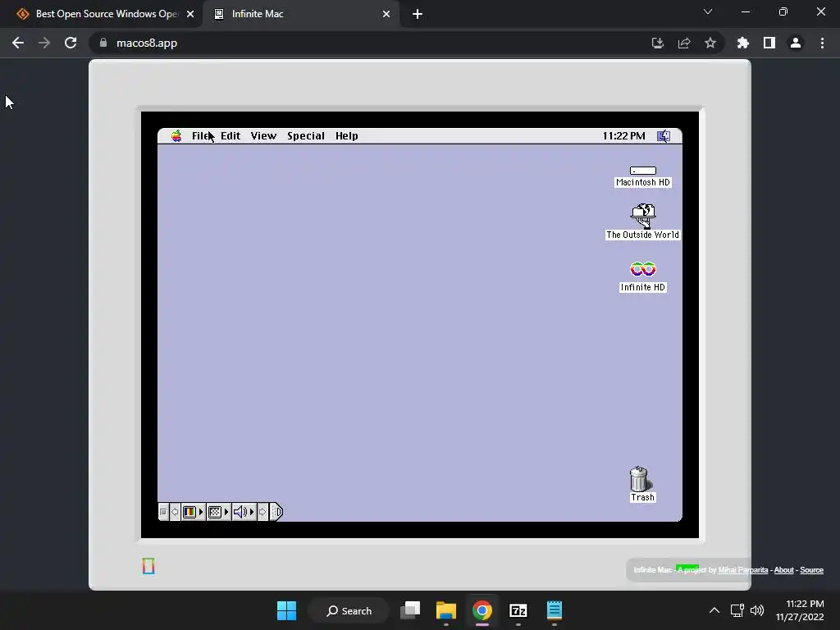Open the Mihai Parparita link
This screenshot has width=840, height=630.
click(743, 570)
